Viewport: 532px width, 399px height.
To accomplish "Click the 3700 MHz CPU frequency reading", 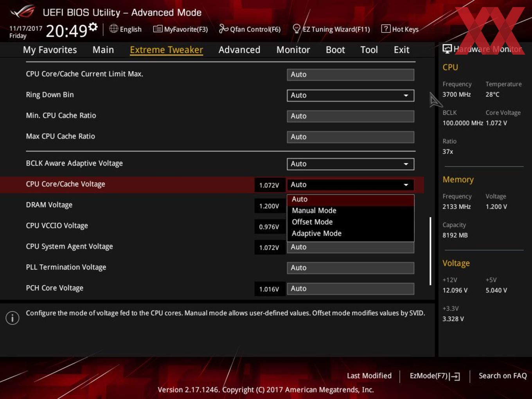I will [457, 94].
